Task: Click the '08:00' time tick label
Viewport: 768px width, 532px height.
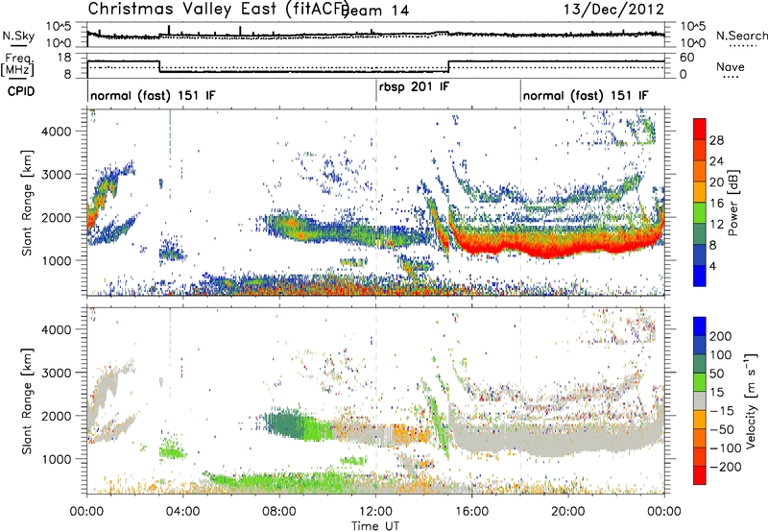Action: click(279, 512)
